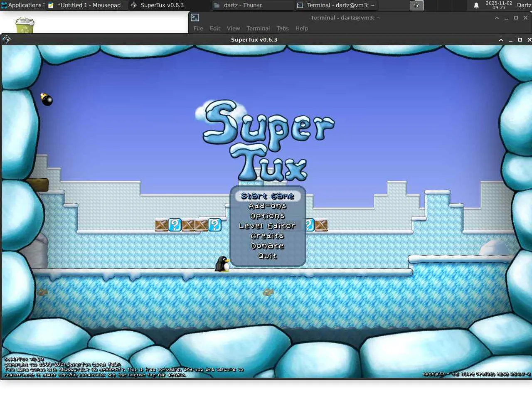Image resolution: width=532 pixels, height=399 pixels.
Task: Click the SuperTux window menu icon
Action: [7, 39]
